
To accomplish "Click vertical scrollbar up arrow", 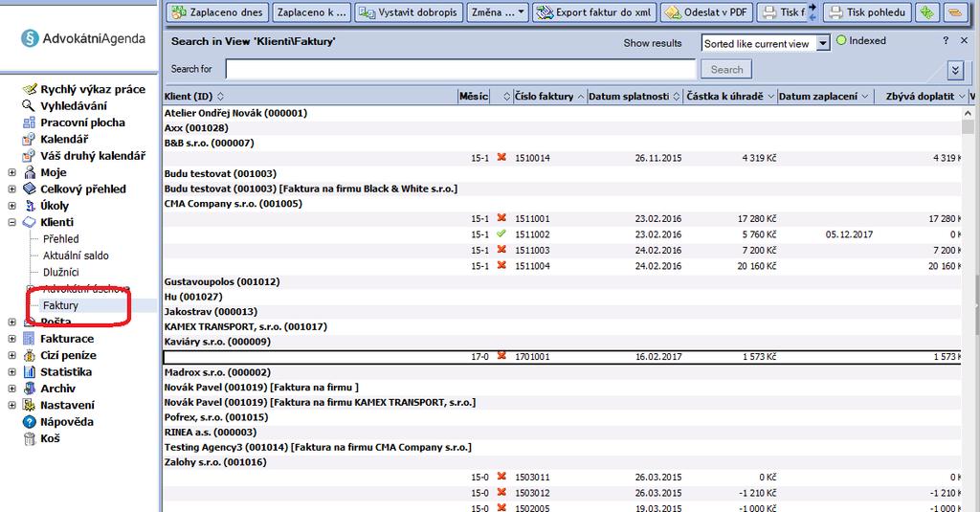I will 968,113.
